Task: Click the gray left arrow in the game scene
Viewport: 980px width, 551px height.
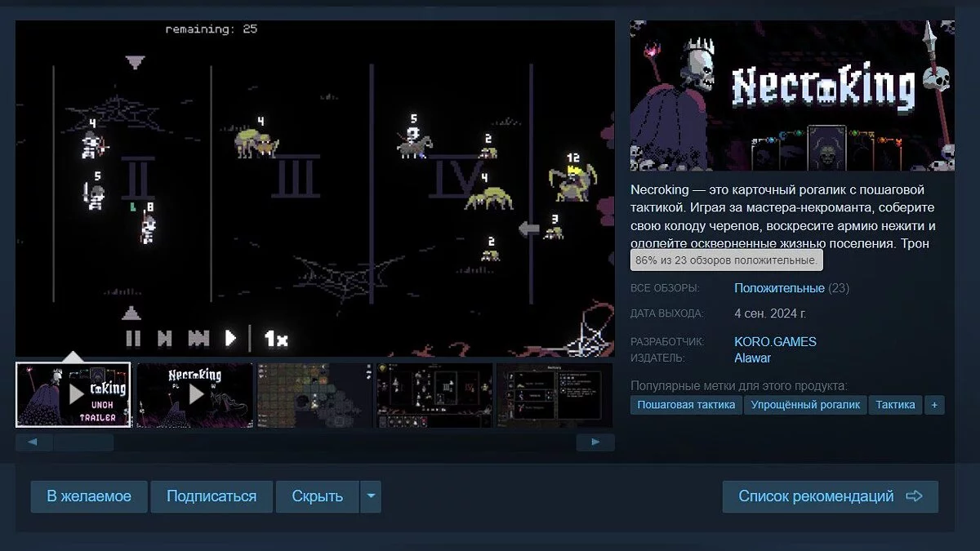Action: point(530,229)
